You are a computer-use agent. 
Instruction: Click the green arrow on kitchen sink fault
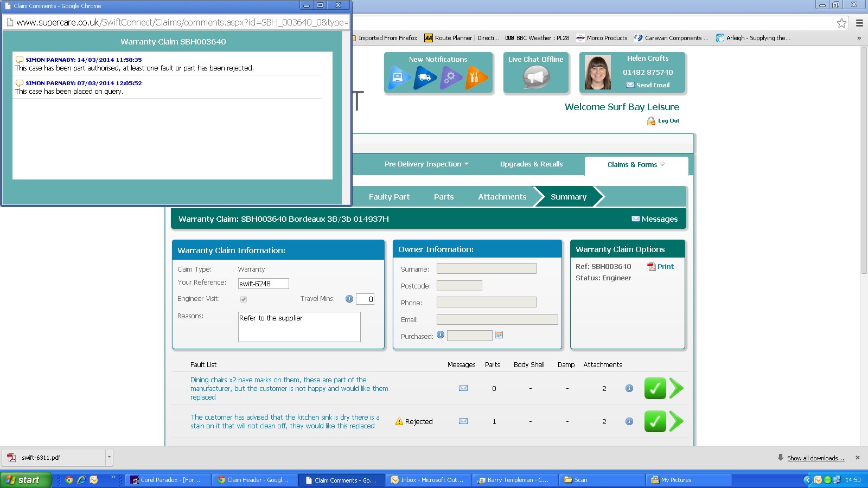pos(676,421)
